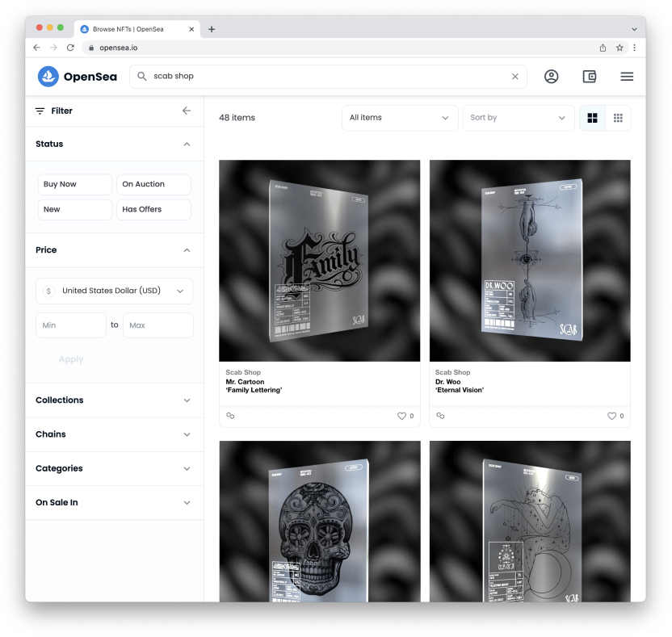Toggle the On Auction status filter
The height and width of the screenshot is (637, 672).
[x=153, y=184]
